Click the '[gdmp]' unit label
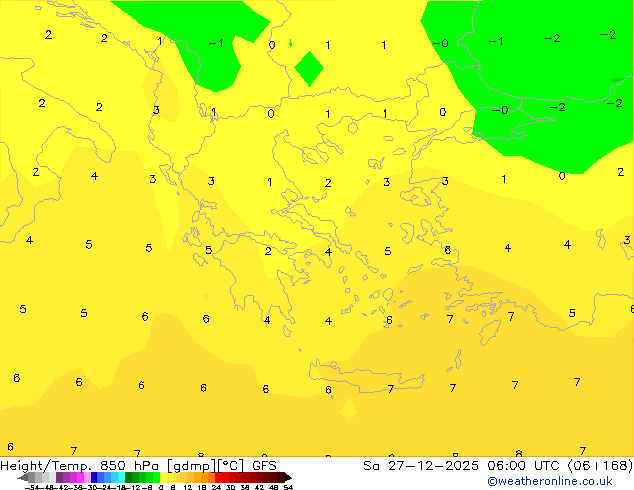The image size is (634, 490). click(x=191, y=466)
